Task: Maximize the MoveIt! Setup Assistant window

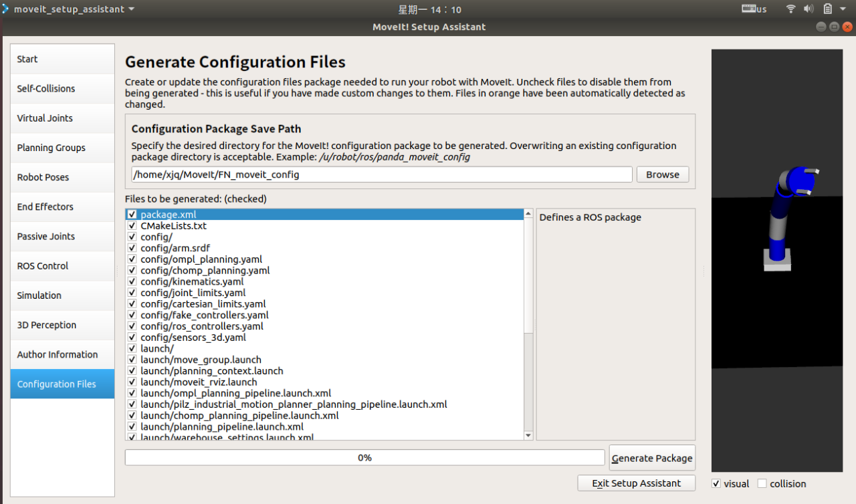Action: point(834,27)
